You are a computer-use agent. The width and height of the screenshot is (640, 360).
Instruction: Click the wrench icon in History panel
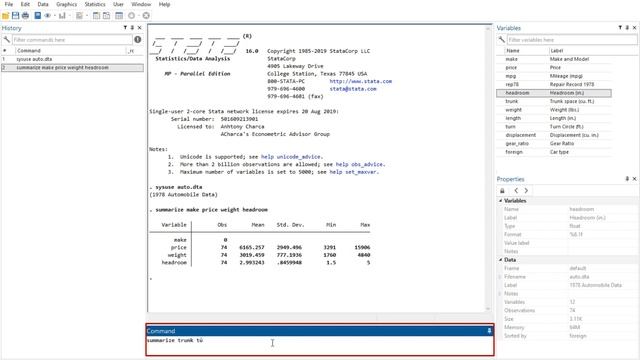(7, 40)
